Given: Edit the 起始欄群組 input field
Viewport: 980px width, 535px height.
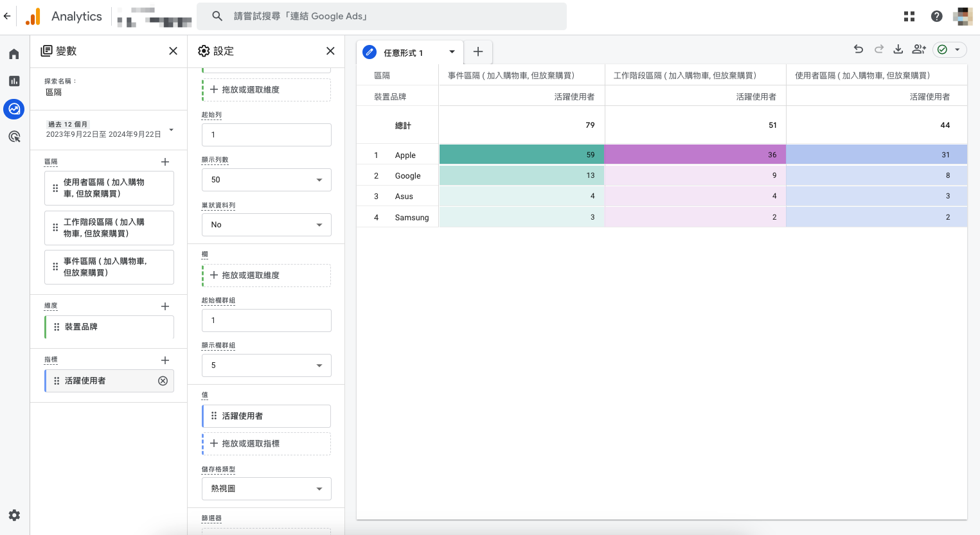Looking at the screenshot, I should point(267,320).
